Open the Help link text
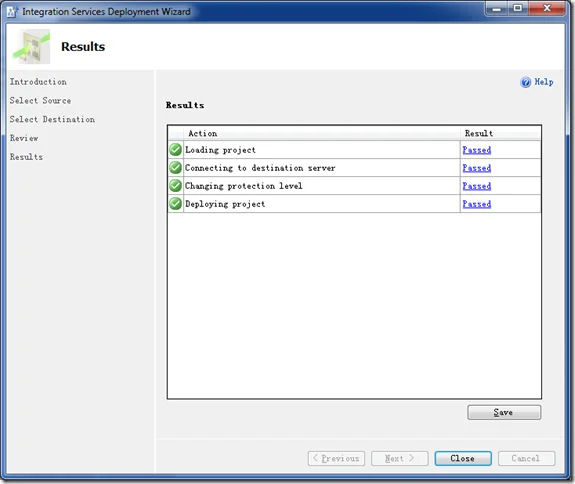This screenshot has width=575, height=484. (544, 82)
